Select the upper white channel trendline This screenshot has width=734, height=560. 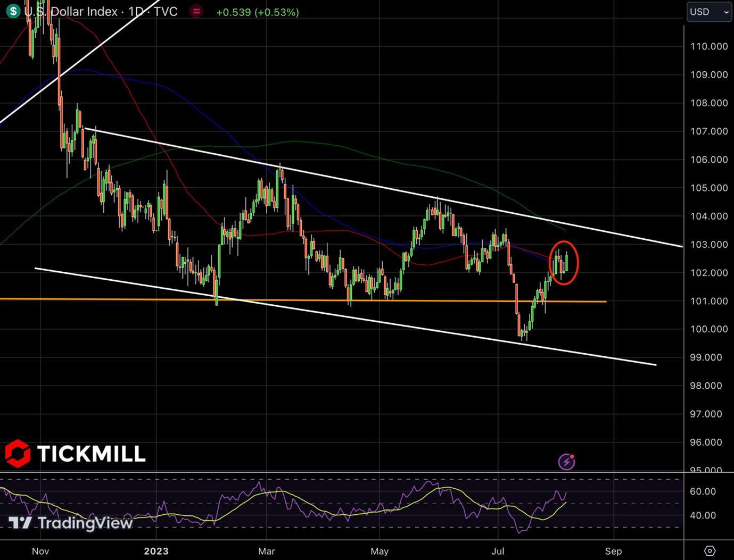coord(383,187)
